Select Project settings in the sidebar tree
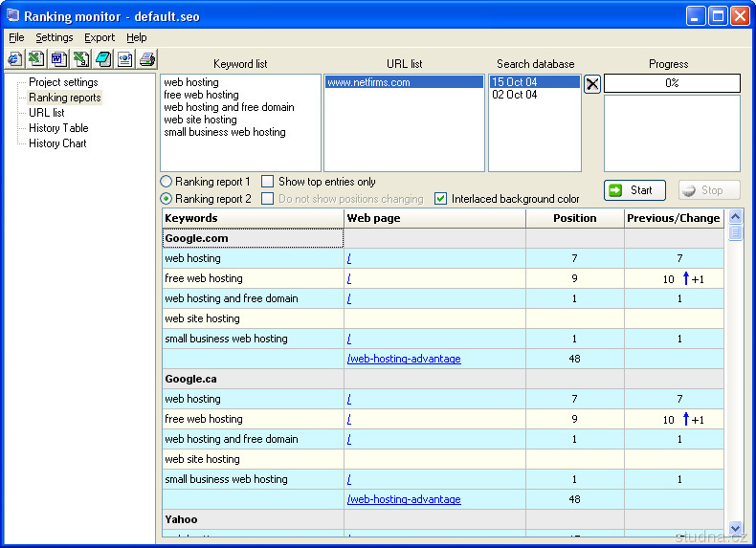 tap(63, 82)
